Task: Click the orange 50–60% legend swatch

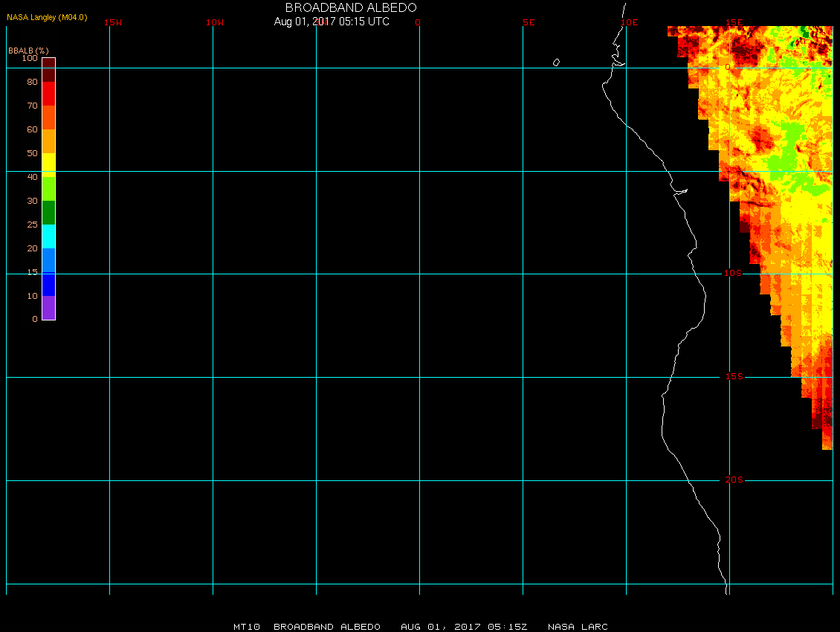Action: tap(49, 141)
